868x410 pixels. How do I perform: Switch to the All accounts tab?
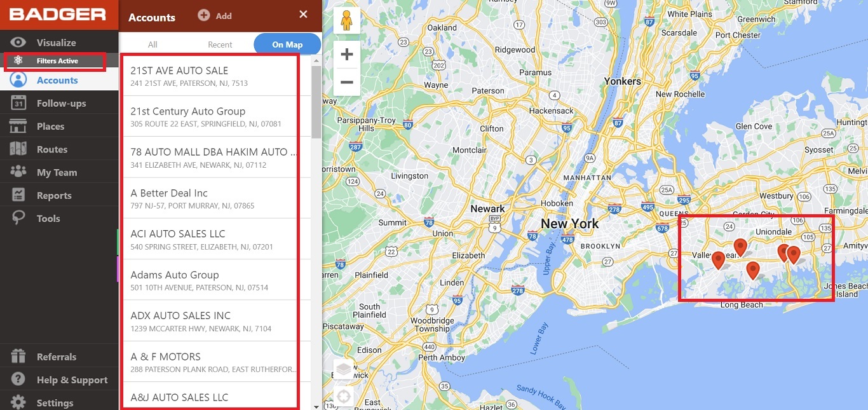[x=153, y=44]
